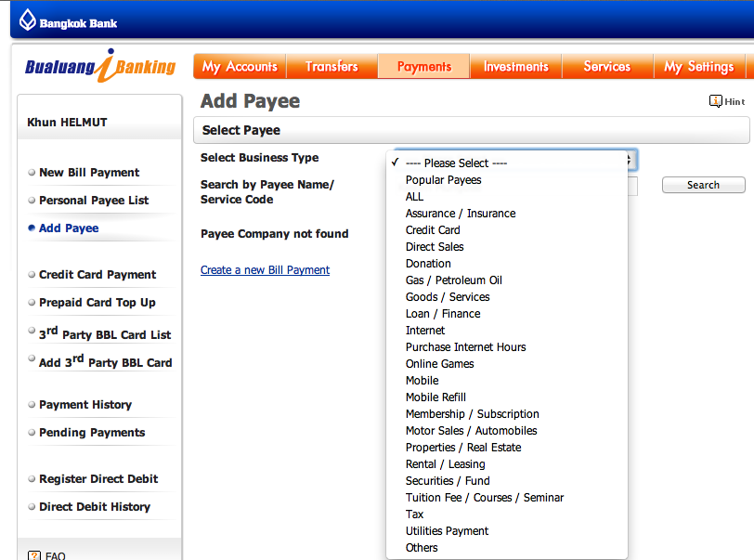754x560 pixels.
Task: Select Loan / Finance option
Action: [x=507, y=314]
